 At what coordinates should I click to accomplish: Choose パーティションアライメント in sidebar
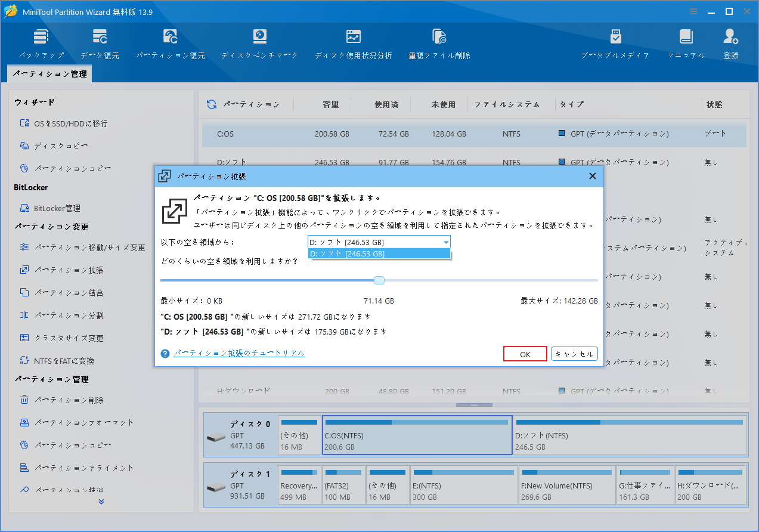[x=76, y=468]
